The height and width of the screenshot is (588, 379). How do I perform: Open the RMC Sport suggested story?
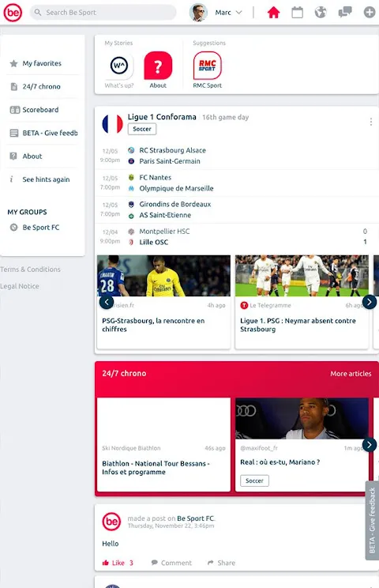click(x=208, y=70)
